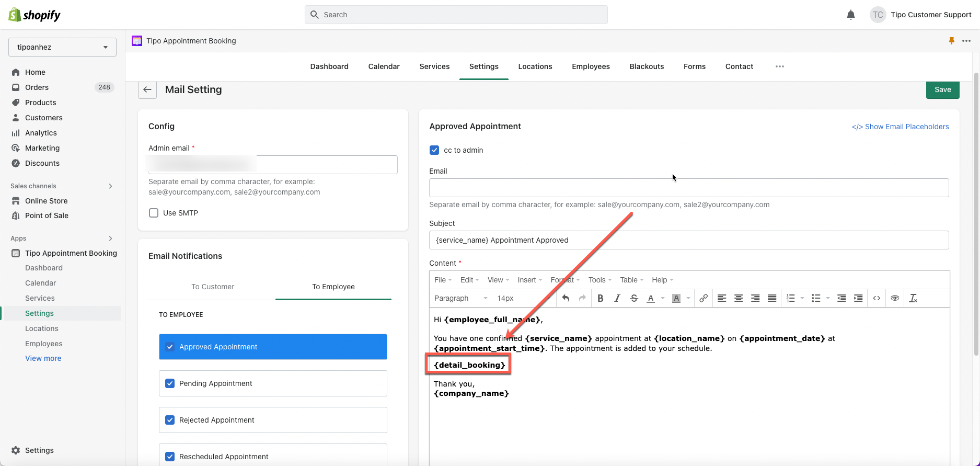Go to the Employees tab in top navigation
Image resolution: width=980 pixels, height=466 pixels.
591,66
